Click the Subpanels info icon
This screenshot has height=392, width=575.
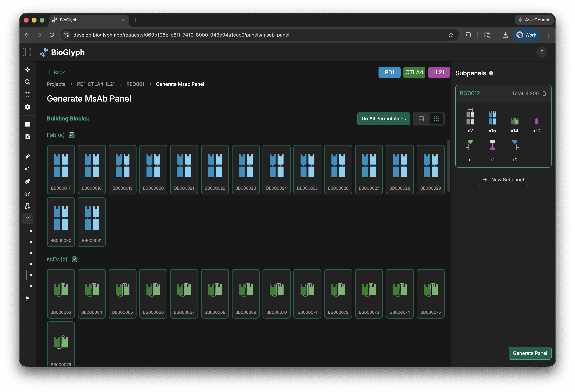pyautogui.click(x=491, y=73)
